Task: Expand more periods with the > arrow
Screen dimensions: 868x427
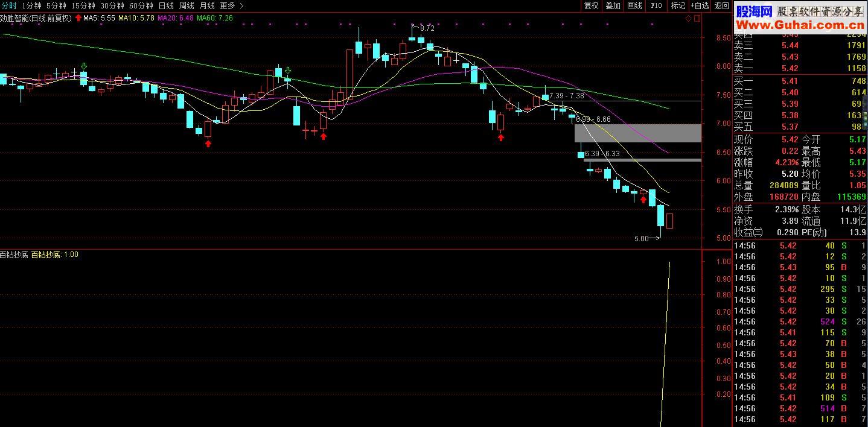Action: tap(241, 5)
